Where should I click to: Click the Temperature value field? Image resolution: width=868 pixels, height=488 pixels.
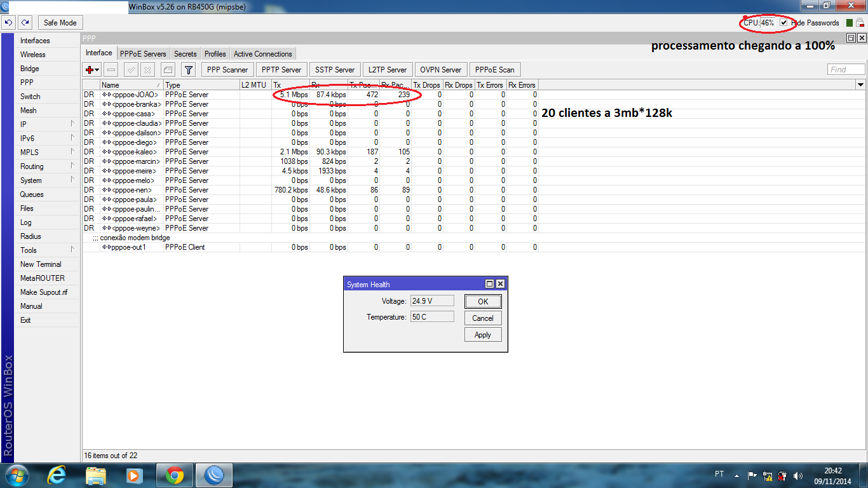(x=432, y=316)
